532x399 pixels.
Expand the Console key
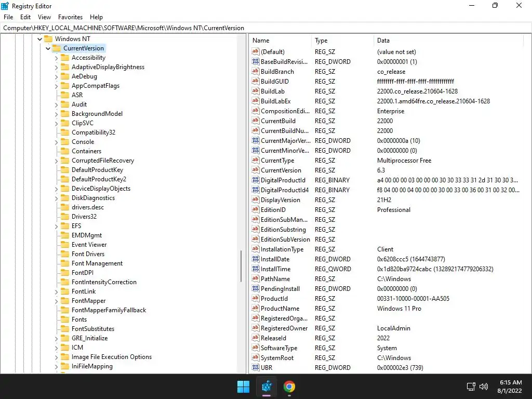click(x=56, y=142)
